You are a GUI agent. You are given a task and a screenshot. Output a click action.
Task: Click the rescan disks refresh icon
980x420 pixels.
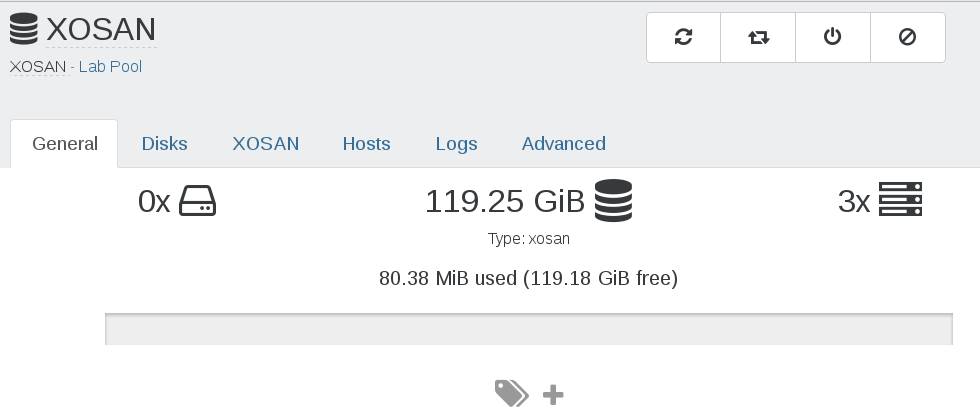(683, 38)
